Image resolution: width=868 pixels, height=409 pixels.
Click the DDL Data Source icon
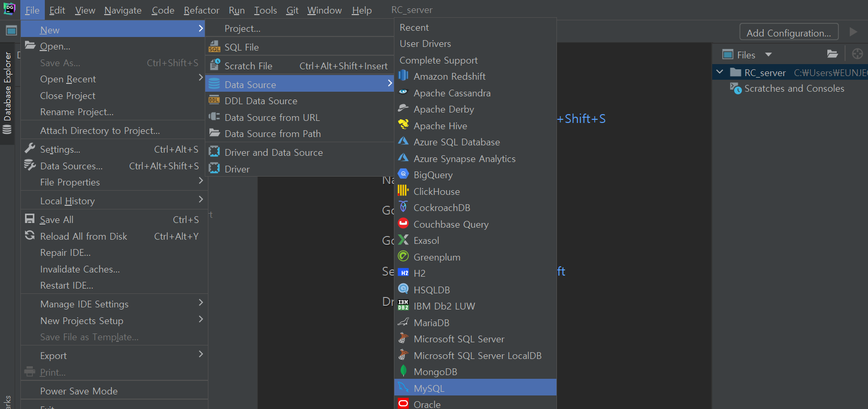click(214, 100)
